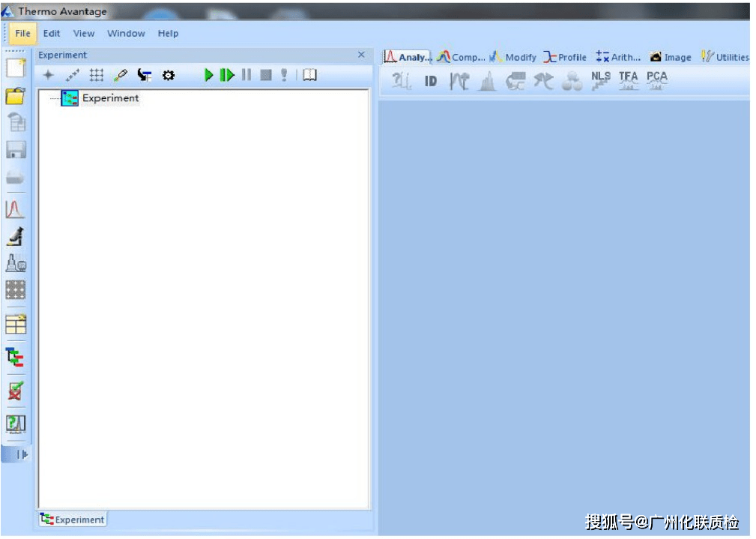Click the NLS analysis icon
The height and width of the screenshot is (539, 756).
[x=600, y=80]
